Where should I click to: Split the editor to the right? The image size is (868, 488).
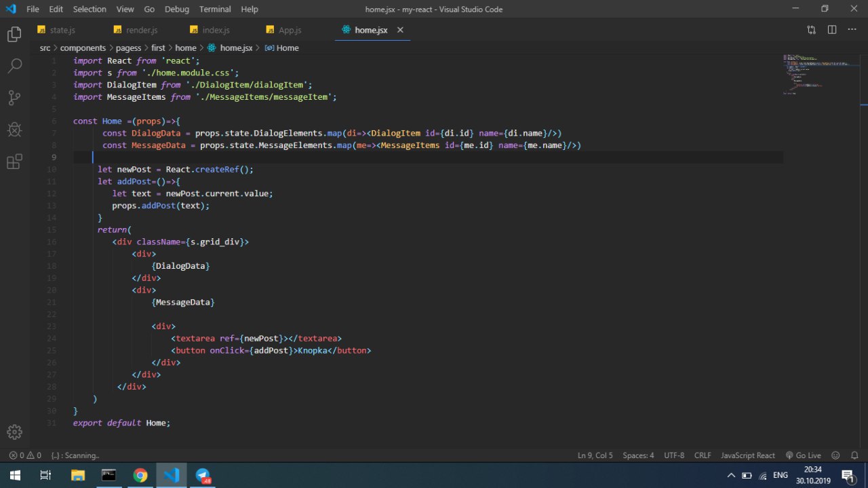click(x=832, y=30)
